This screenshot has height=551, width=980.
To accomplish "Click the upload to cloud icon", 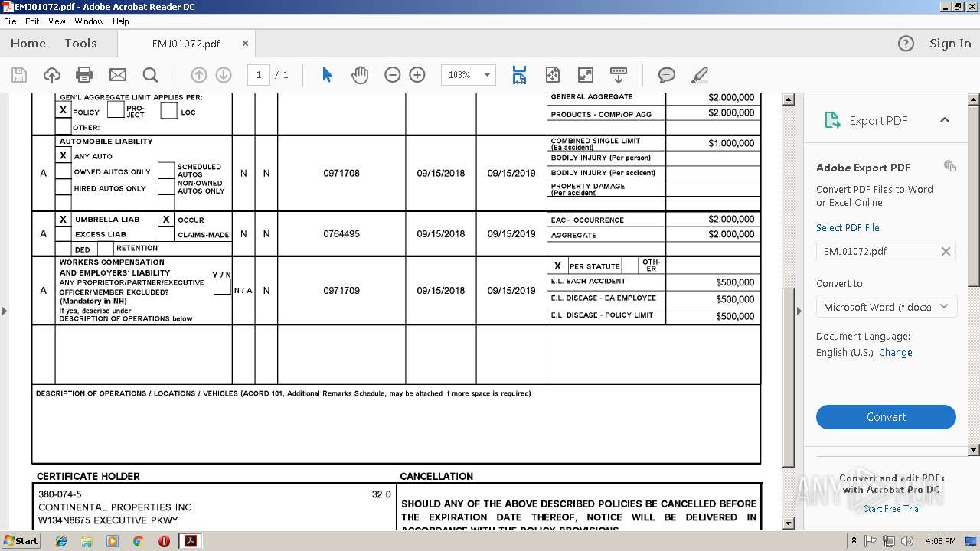I will [51, 75].
